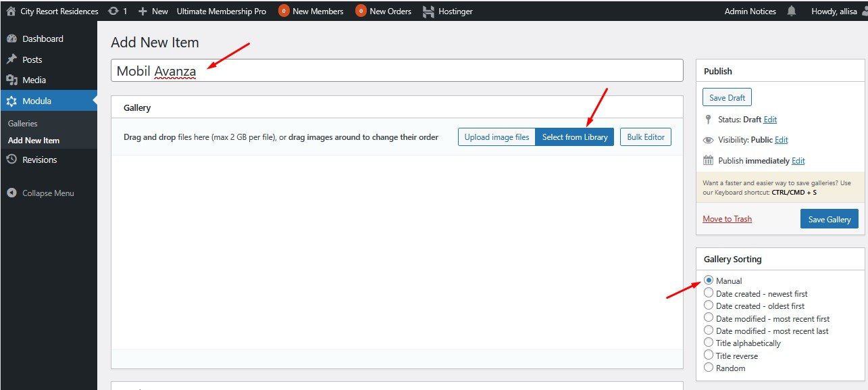Open the Hostinger icon in admin bar

(428, 11)
